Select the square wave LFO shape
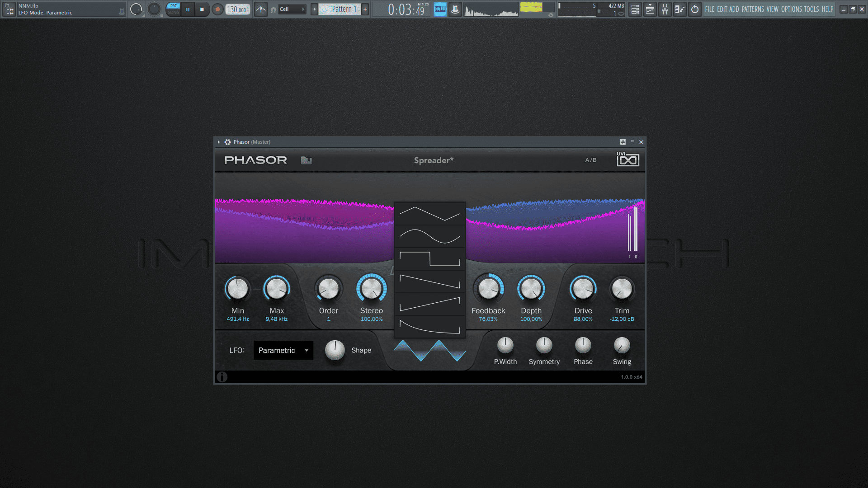The image size is (868, 488). coord(429,259)
